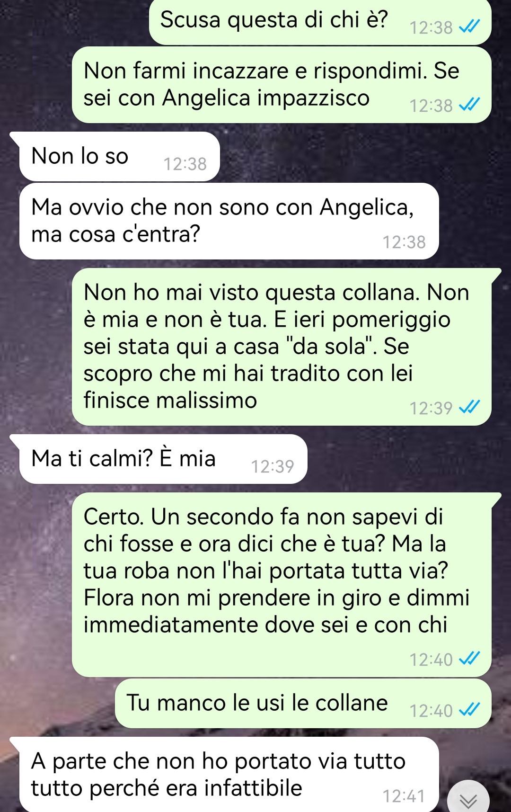This screenshot has height=812, width=511.
Task: Tap the 12:38 timestamp on 'Non lo so'
Action: pos(185,164)
